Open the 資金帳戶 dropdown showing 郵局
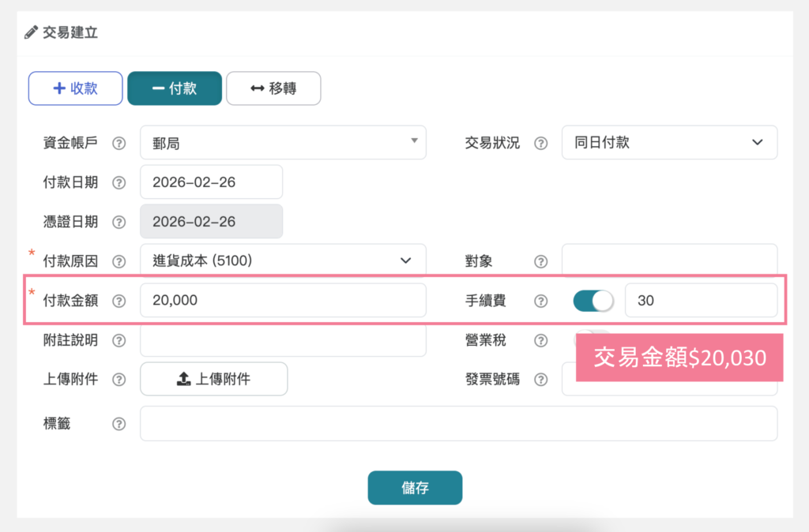The height and width of the screenshot is (532, 809). [x=283, y=143]
